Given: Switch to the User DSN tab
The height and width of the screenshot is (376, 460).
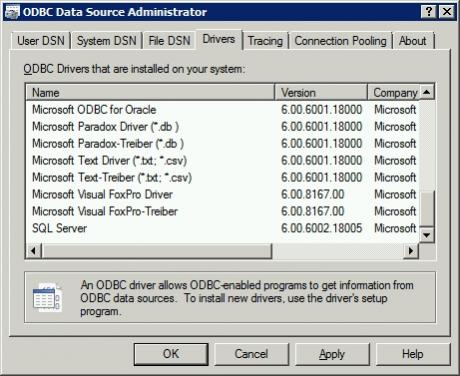Looking at the screenshot, I should coord(41,41).
